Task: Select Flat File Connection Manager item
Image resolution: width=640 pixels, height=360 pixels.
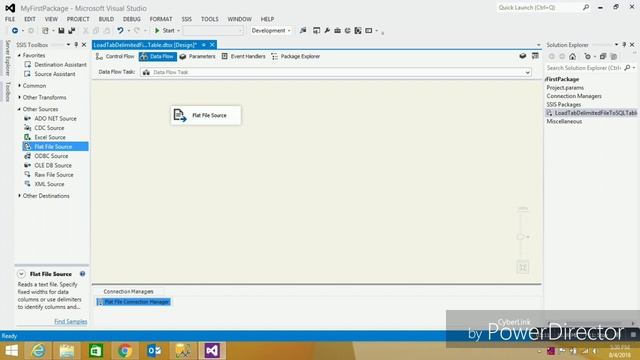Action: click(x=133, y=302)
